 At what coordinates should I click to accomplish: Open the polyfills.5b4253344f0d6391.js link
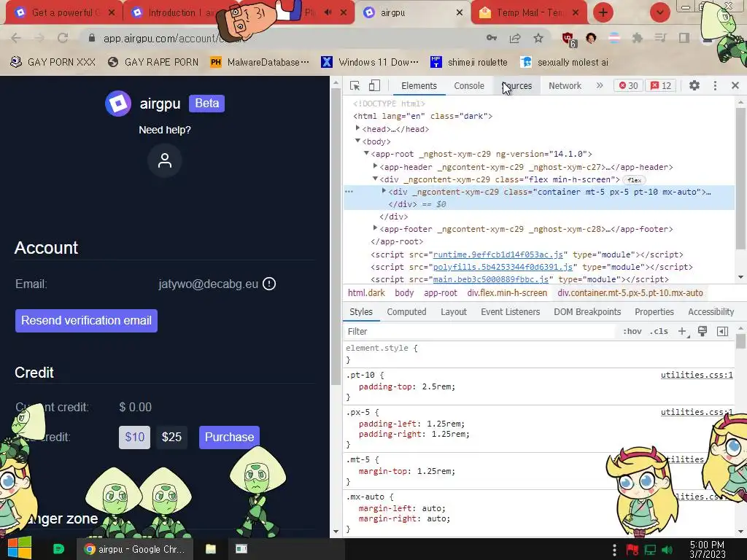point(503,267)
